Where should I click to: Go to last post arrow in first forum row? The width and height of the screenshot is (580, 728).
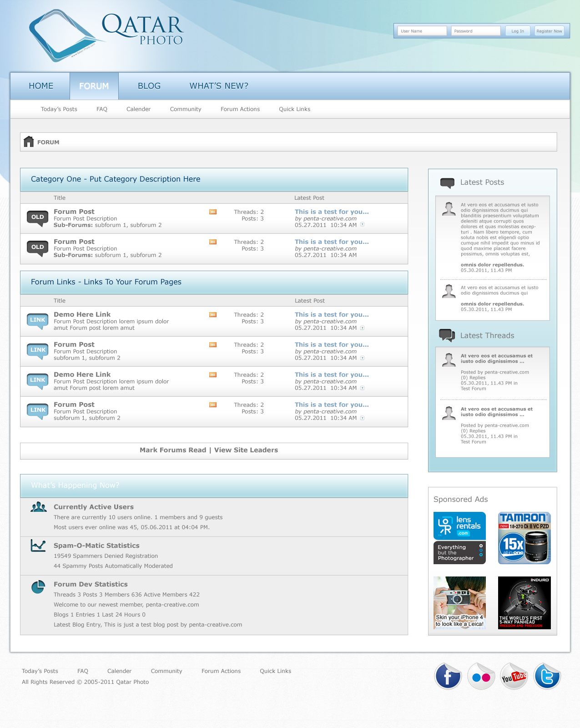coord(363,224)
